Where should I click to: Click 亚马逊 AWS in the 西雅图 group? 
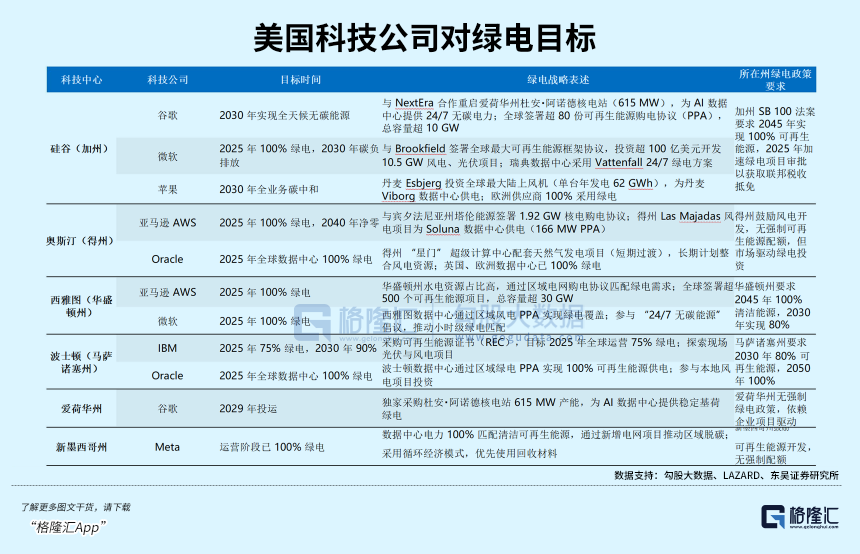pyautogui.click(x=168, y=292)
